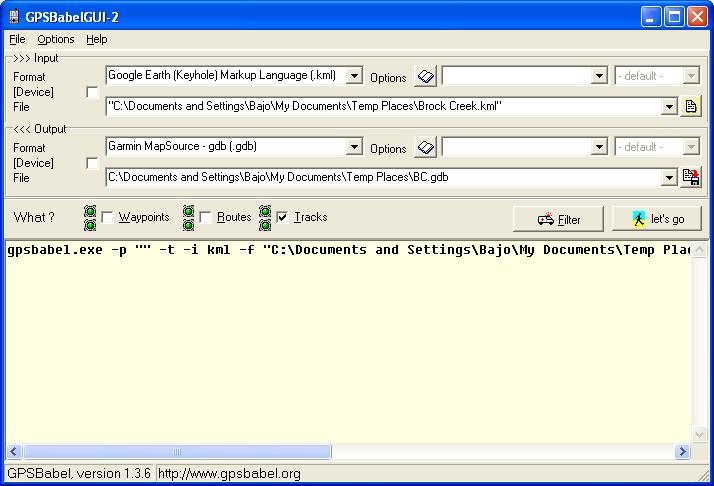
Task: Click the Filter button
Action: [x=558, y=219]
